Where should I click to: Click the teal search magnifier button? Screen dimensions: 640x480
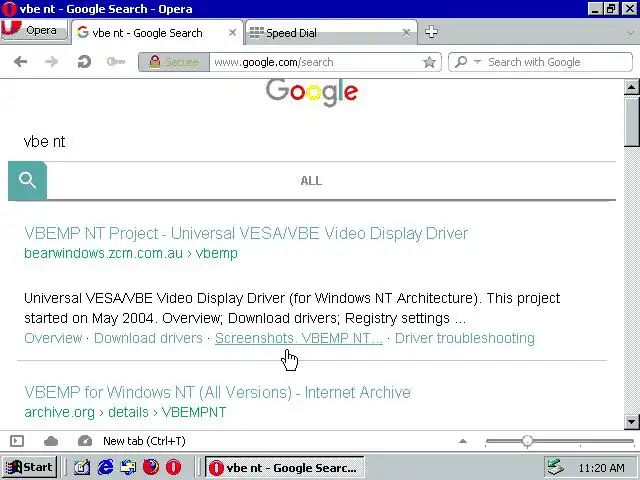27,180
